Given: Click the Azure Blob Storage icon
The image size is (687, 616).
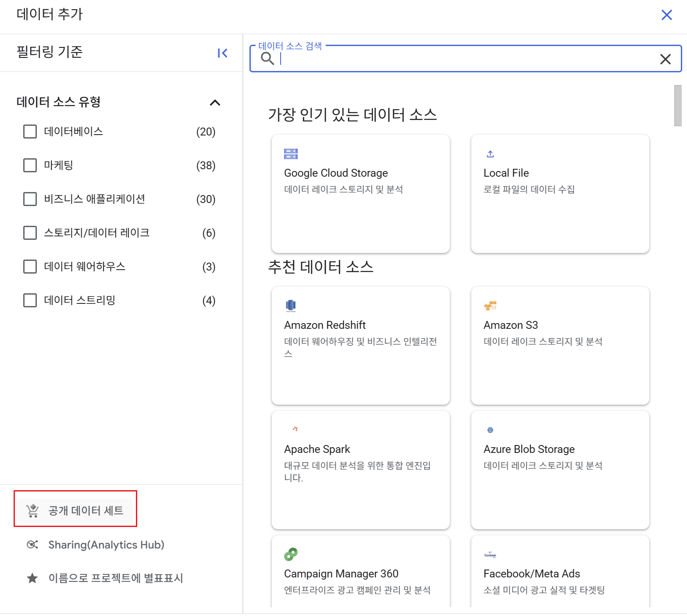Looking at the screenshot, I should (490, 430).
